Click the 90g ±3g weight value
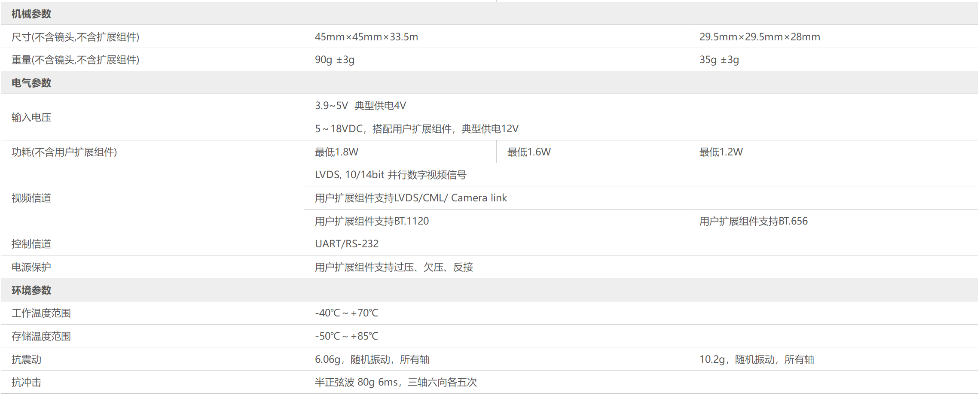This screenshot has width=980, height=395. click(x=334, y=60)
